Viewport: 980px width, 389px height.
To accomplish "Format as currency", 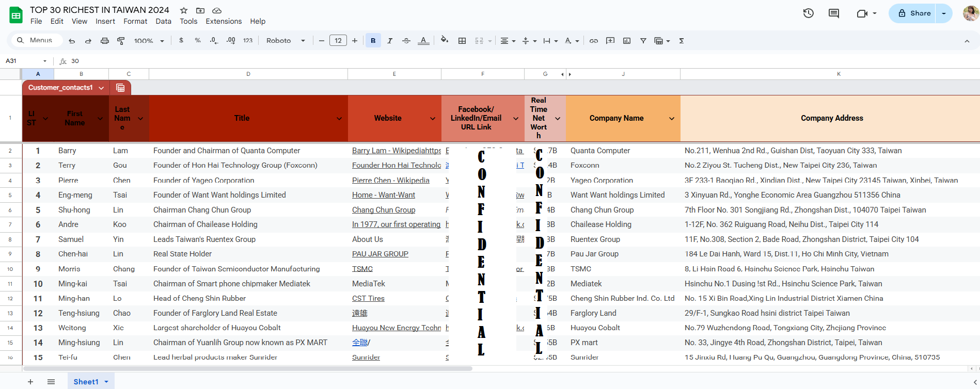I will [181, 41].
